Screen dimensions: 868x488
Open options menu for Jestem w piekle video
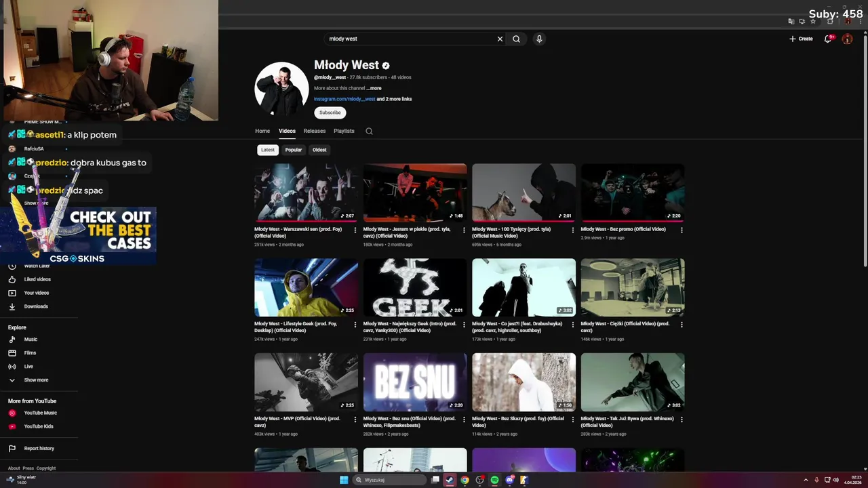[x=464, y=230]
